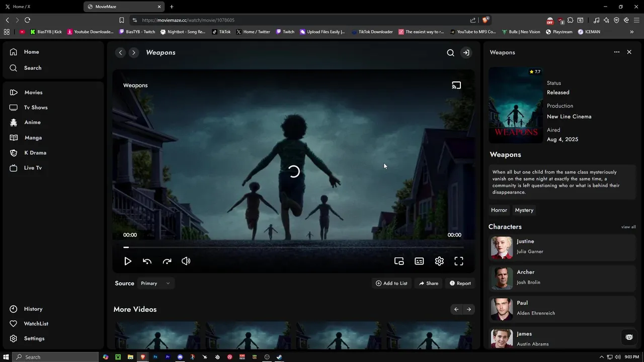
Task: Open Paul Alden Ehrenreich character card
Action: tap(562, 309)
